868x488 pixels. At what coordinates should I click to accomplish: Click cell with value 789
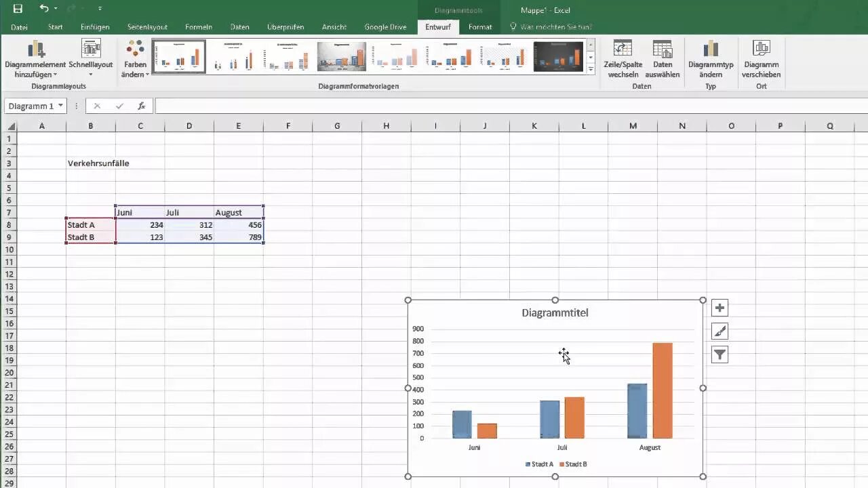coord(238,237)
